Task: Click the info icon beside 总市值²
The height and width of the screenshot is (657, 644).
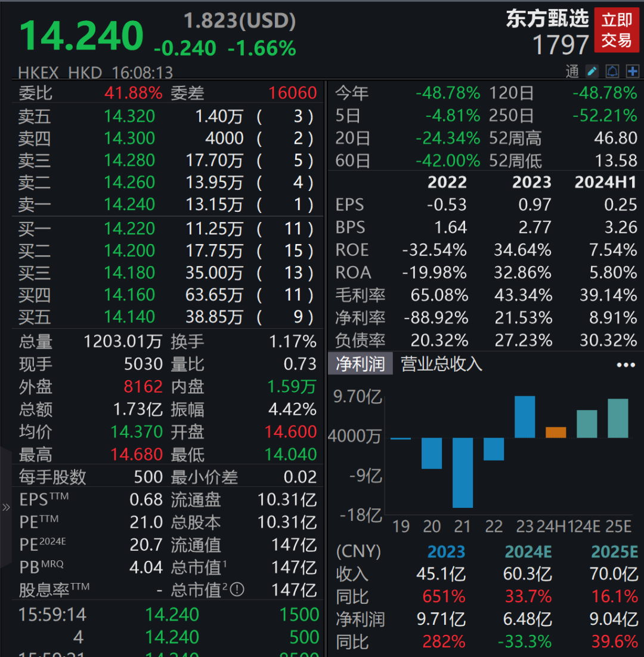Action: coord(237,590)
